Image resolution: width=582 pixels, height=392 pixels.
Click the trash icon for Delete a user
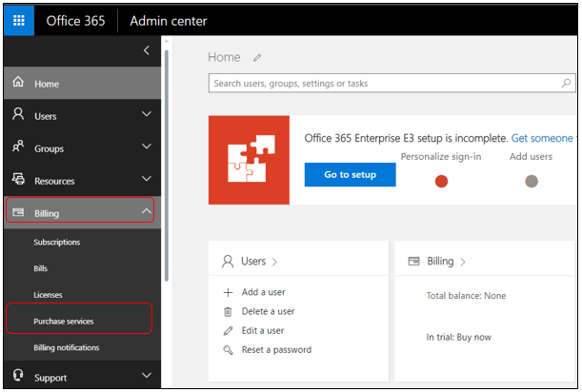(228, 312)
